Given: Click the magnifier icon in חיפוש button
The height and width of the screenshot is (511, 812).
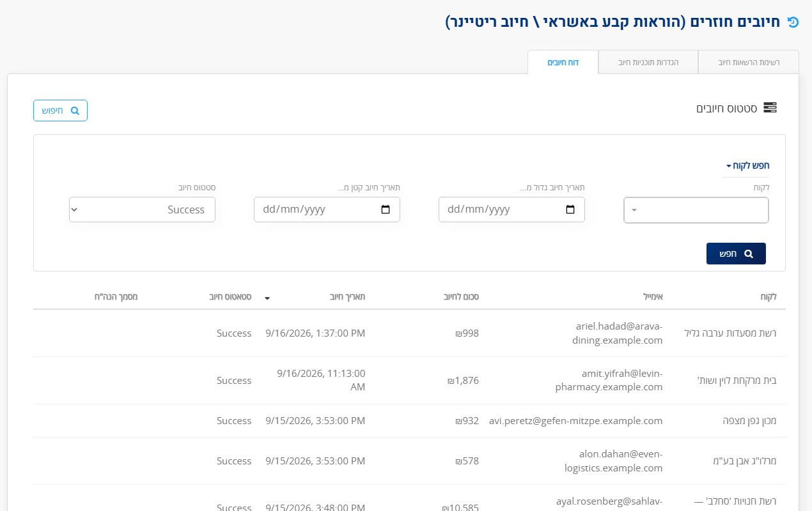Looking at the screenshot, I should point(75,111).
